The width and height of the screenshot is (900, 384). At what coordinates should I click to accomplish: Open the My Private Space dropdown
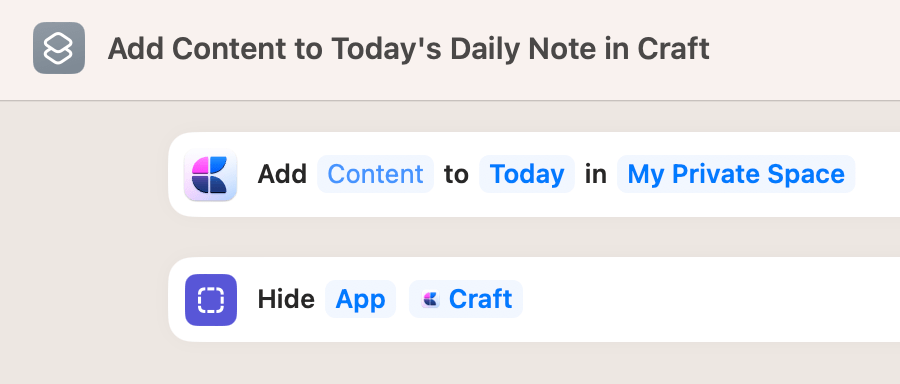tap(736, 174)
